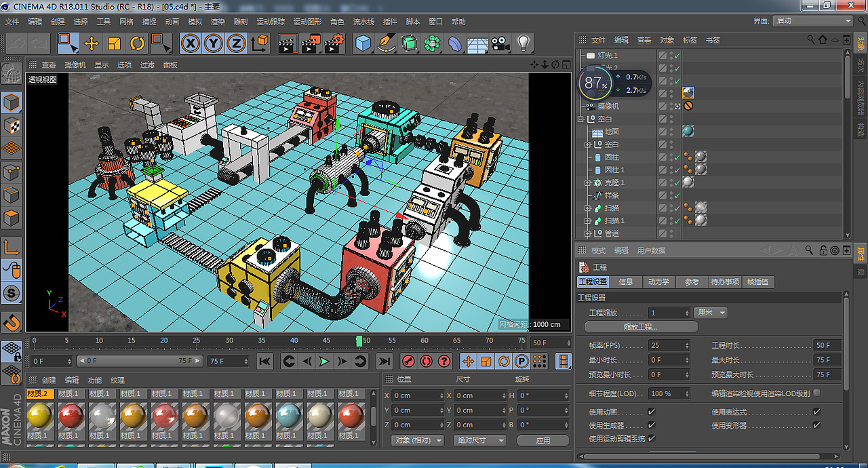Expand the 扫描 object

click(588, 208)
